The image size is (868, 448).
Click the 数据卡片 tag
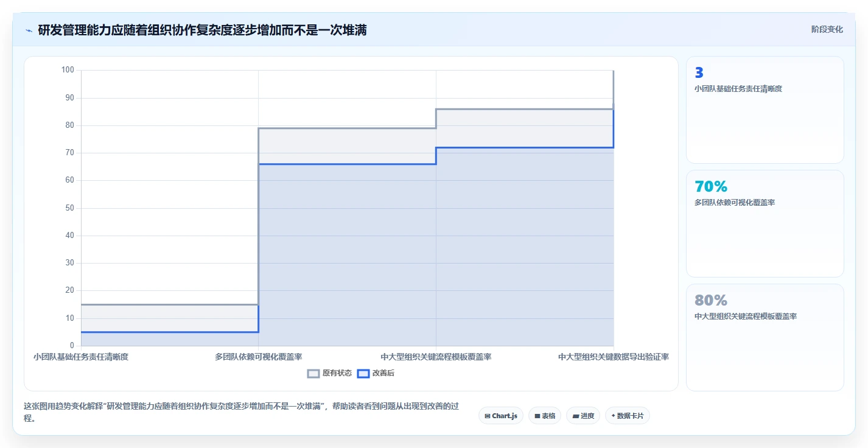(627, 416)
